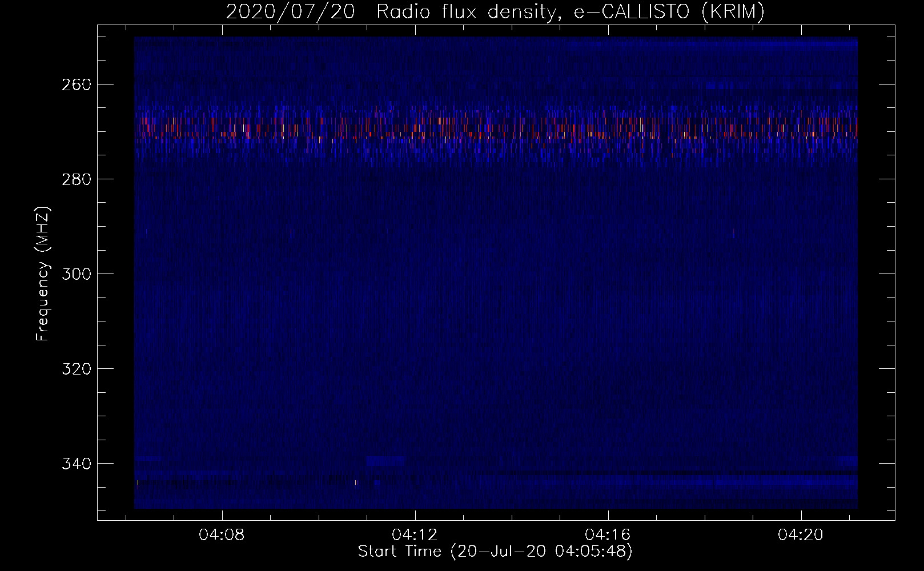Click the 'Frequency (MHZ)' axis label
Viewport: 924px width, 571px height.
(x=43, y=274)
